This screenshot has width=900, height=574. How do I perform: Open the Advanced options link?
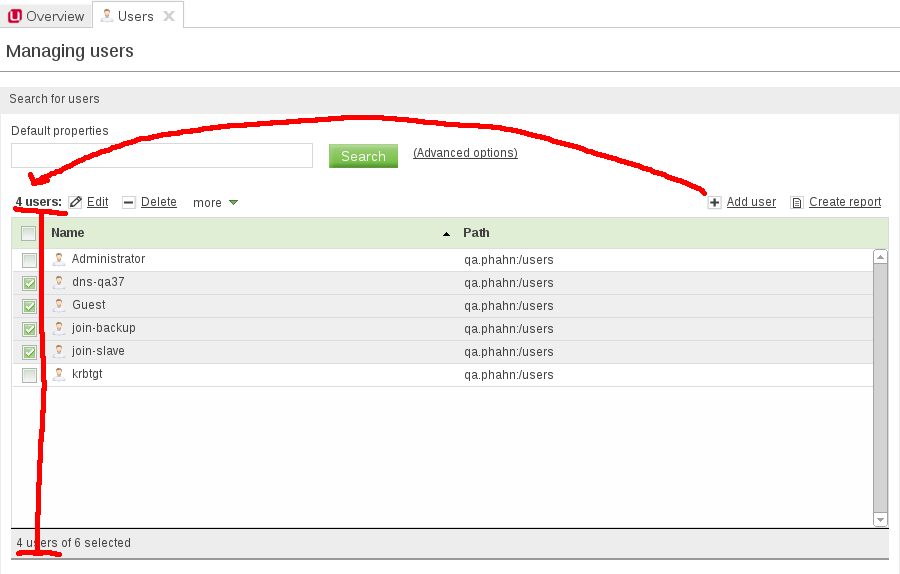[465, 153]
